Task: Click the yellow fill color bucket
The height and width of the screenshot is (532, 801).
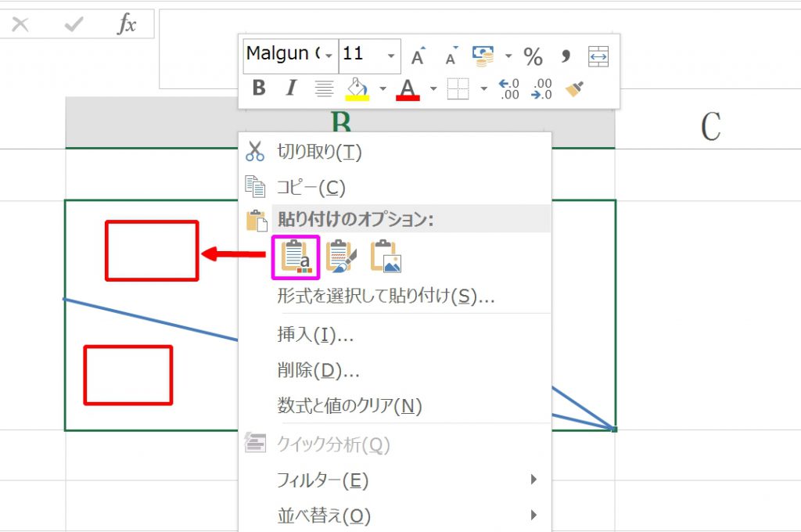Action: (x=357, y=88)
